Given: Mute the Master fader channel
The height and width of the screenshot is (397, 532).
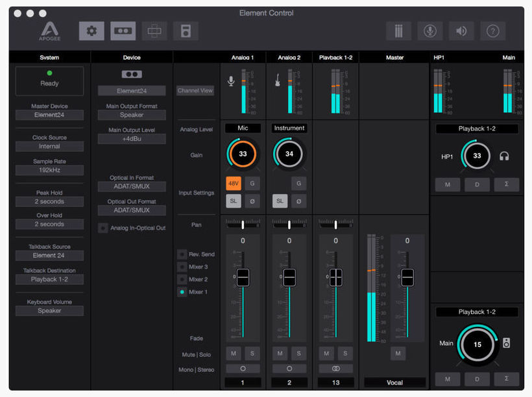Looking at the screenshot, I should (x=398, y=354).
